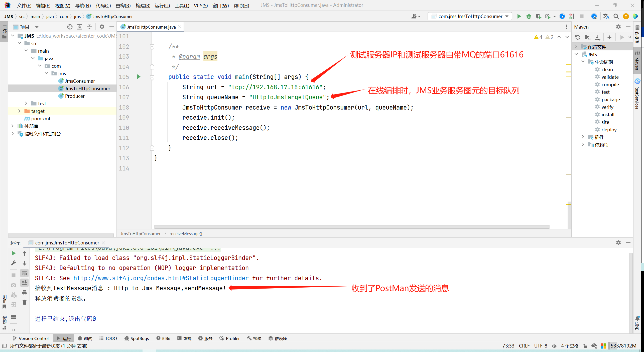Image resolution: width=644 pixels, height=352 pixels.
Task: Clear console output with trash icon
Action: pos(25,302)
